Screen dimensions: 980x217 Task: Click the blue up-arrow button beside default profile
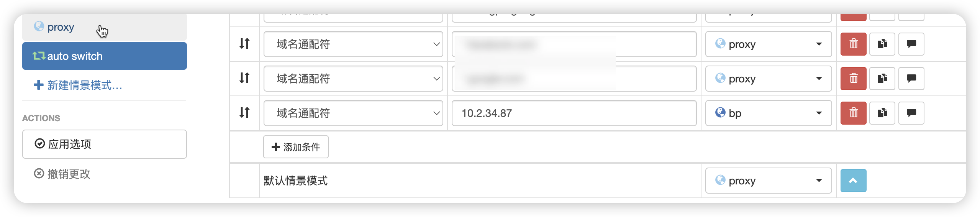(853, 181)
